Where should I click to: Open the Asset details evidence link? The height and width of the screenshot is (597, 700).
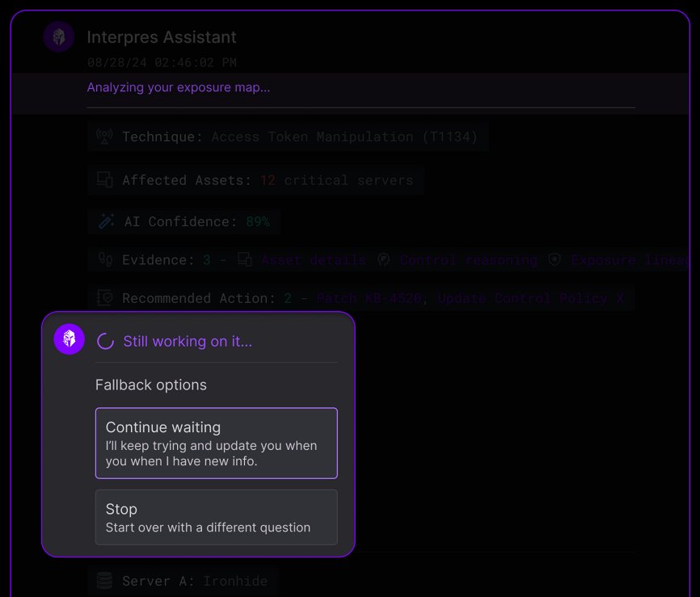314,260
